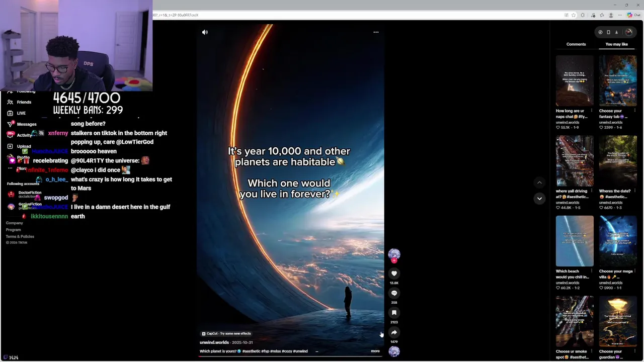Open the browser profile account icon

click(x=611, y=15)
